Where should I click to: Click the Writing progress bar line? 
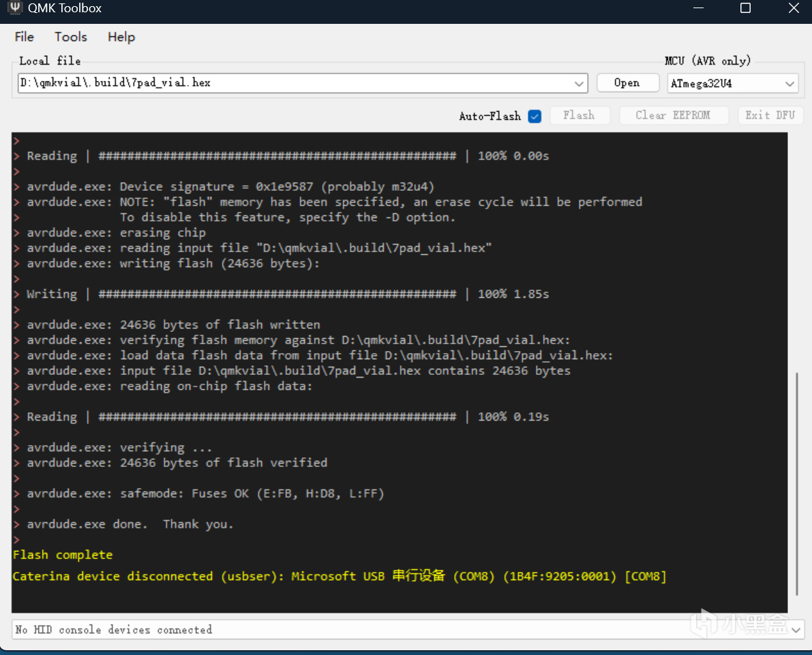pyautogui.click(x=288, y=294)
